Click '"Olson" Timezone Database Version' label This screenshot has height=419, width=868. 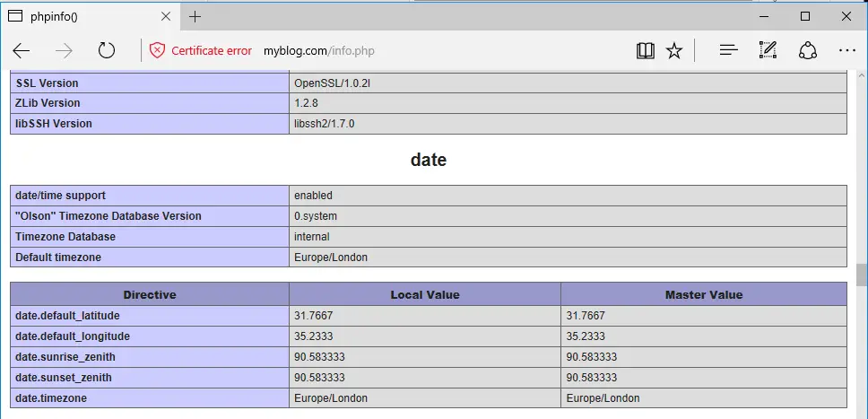tap(108, 216)
